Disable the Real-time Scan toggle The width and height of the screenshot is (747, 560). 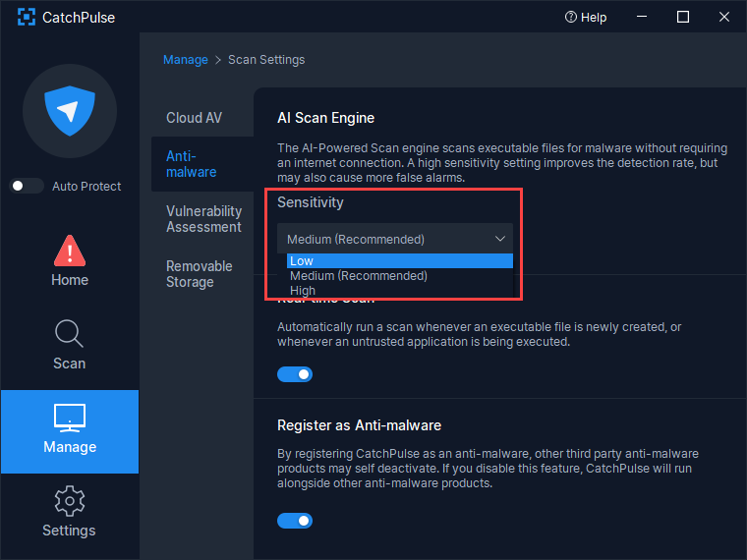click(x=295, y=374)
